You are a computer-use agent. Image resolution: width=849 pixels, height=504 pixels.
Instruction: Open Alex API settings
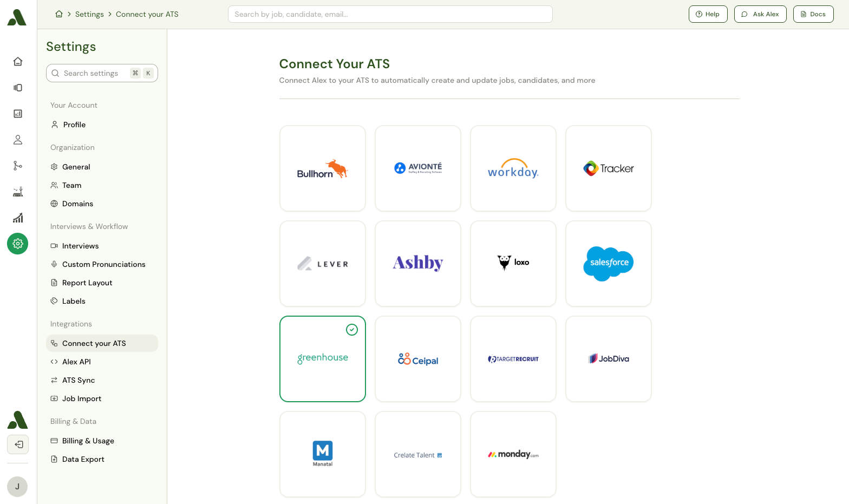[102, 362]
